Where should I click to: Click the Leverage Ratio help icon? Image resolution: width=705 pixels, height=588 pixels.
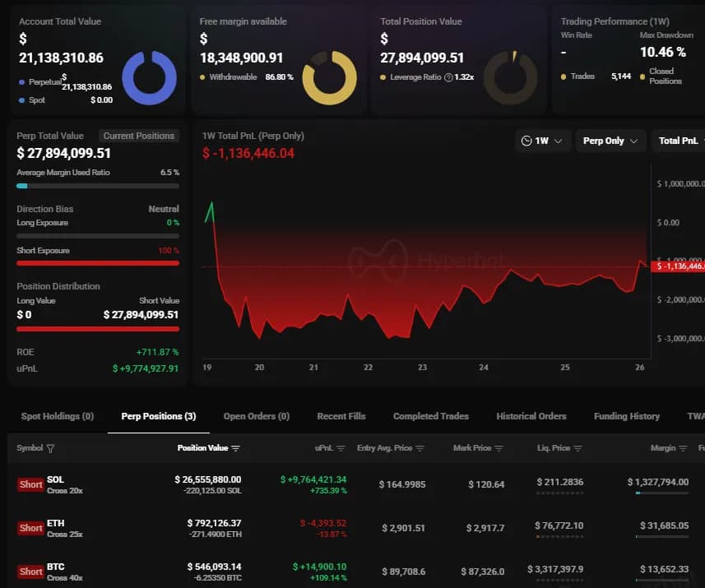click(x=448, y=77)
